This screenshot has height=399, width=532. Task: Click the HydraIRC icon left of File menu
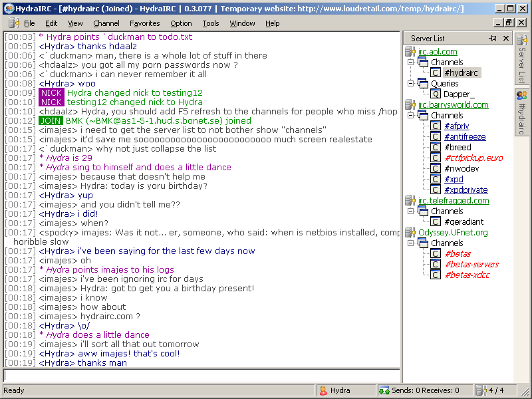coord(13,23)
